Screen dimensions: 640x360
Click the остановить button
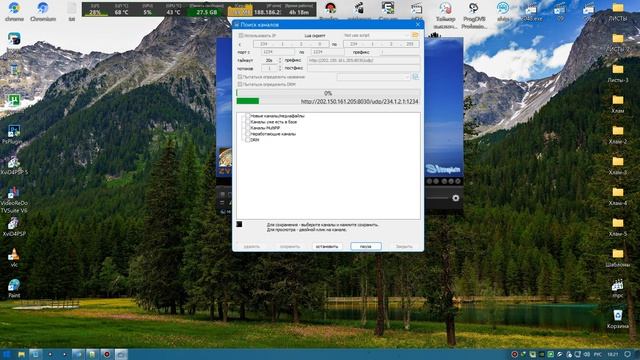coord(327,246)
